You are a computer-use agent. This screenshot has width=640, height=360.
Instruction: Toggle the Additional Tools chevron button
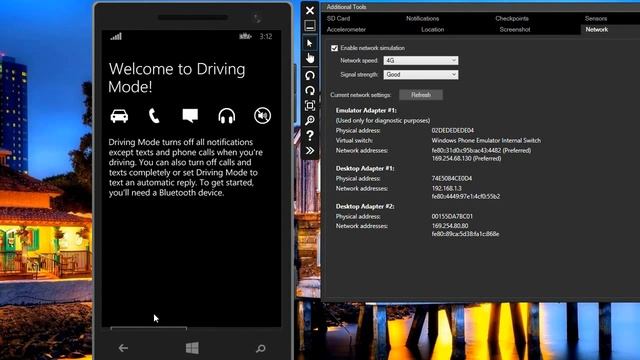[310, 151]
